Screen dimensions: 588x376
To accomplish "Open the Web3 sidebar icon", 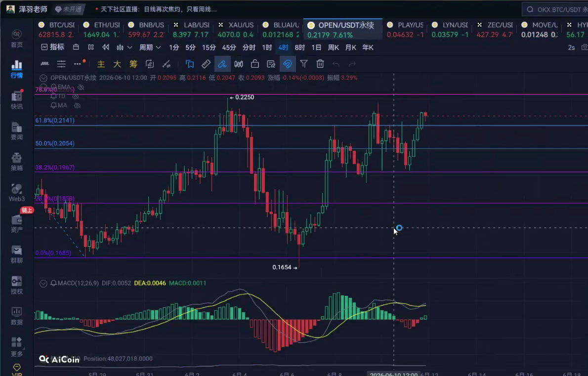I will [x=16, y=192].
